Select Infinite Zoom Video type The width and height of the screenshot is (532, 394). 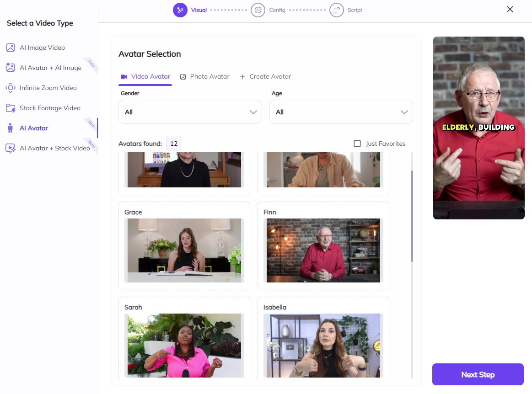(48, 88)
